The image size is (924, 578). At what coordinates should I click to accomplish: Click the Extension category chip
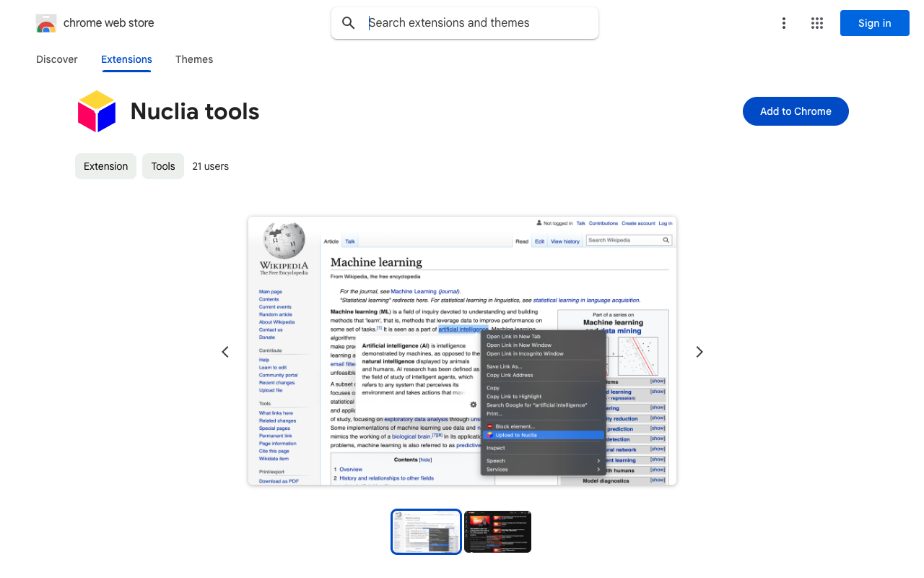pyautogui.click(x=105, y=166)
